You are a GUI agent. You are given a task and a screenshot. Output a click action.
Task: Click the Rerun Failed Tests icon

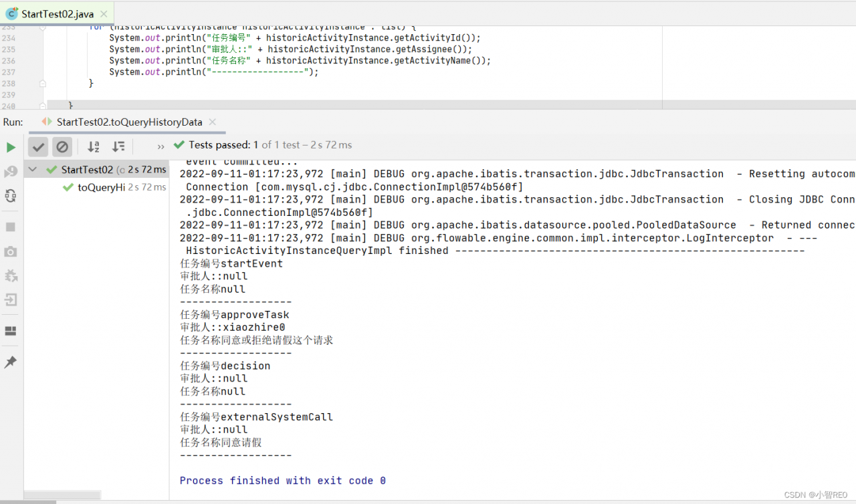pos(11,172)
